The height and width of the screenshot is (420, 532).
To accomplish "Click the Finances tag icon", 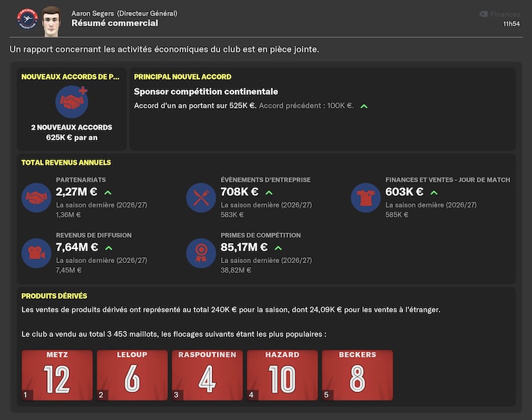I will pyautogui.click(x=483, y=14).
